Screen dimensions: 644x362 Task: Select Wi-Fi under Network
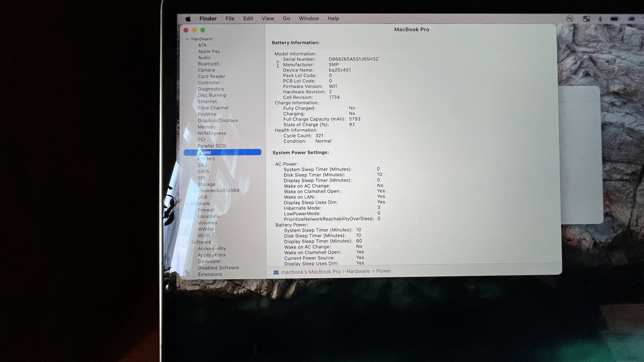(204, 235)
